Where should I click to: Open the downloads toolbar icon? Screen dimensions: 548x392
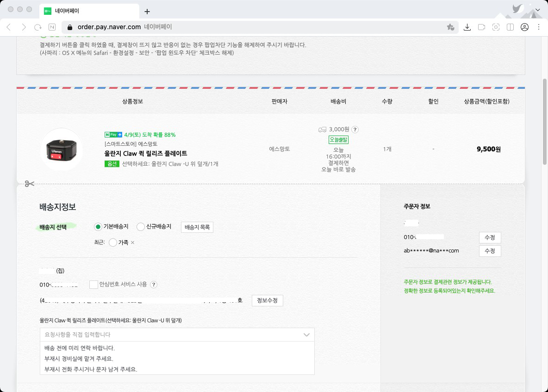(467, 27)
